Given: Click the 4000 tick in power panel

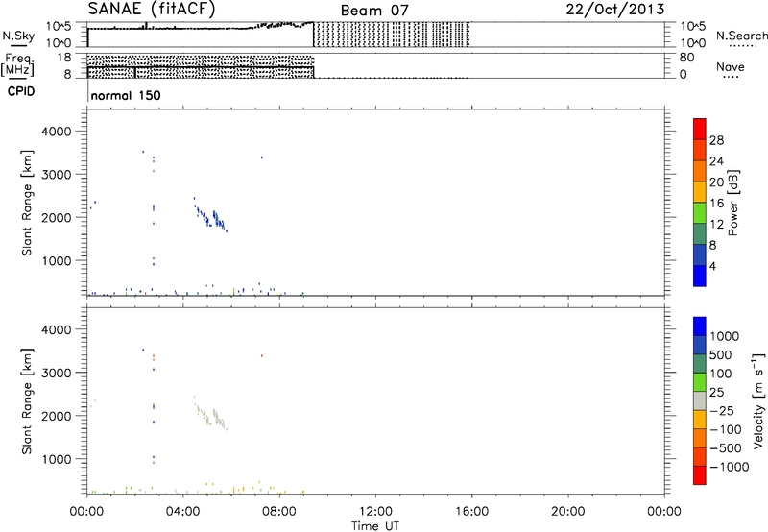Looking at the screenshot, I should 56,132.
